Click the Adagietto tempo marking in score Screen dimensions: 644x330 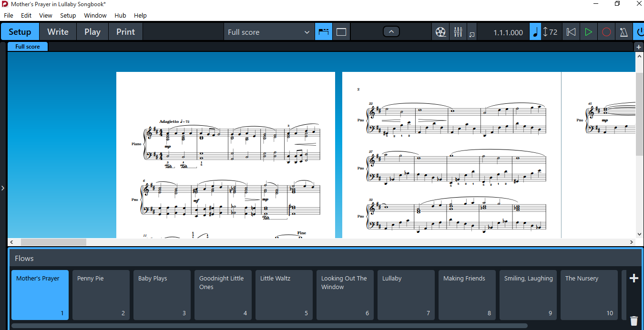coord(174,122)
